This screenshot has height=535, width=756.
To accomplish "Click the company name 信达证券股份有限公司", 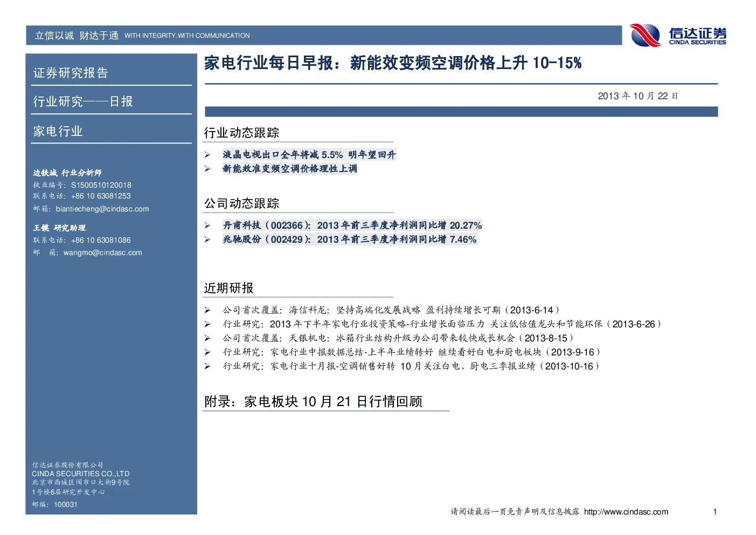I will [67, 465].
